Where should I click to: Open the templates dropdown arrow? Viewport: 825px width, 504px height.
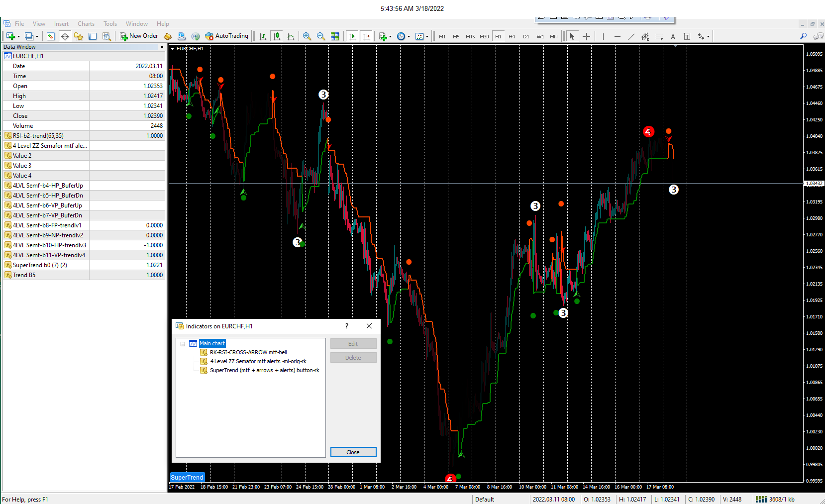pos(427,36)
